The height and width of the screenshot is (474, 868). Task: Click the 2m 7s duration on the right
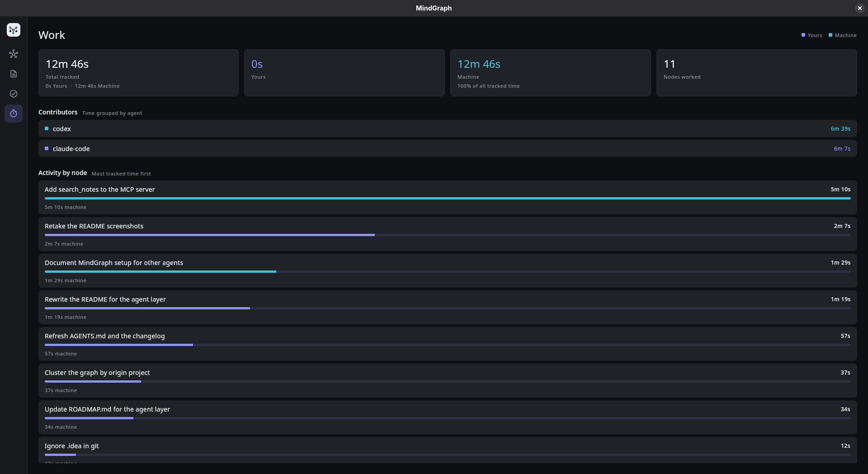(x=842, y=226)
